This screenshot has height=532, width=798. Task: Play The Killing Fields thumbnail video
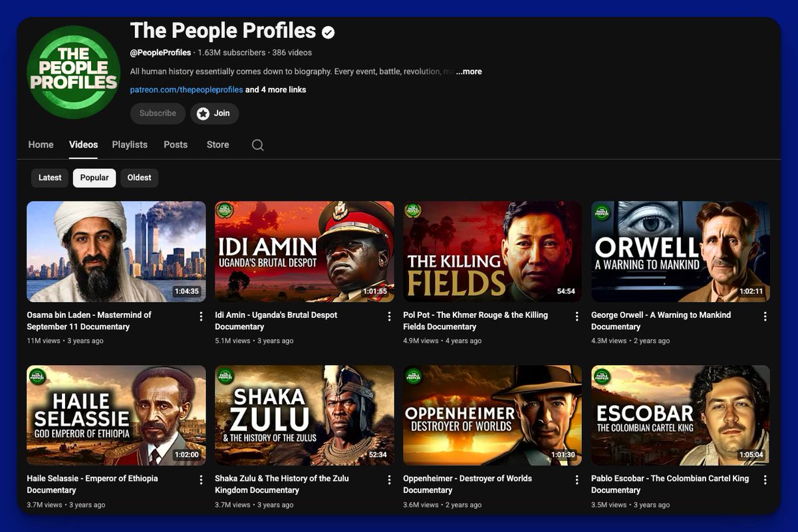(492, 251)
